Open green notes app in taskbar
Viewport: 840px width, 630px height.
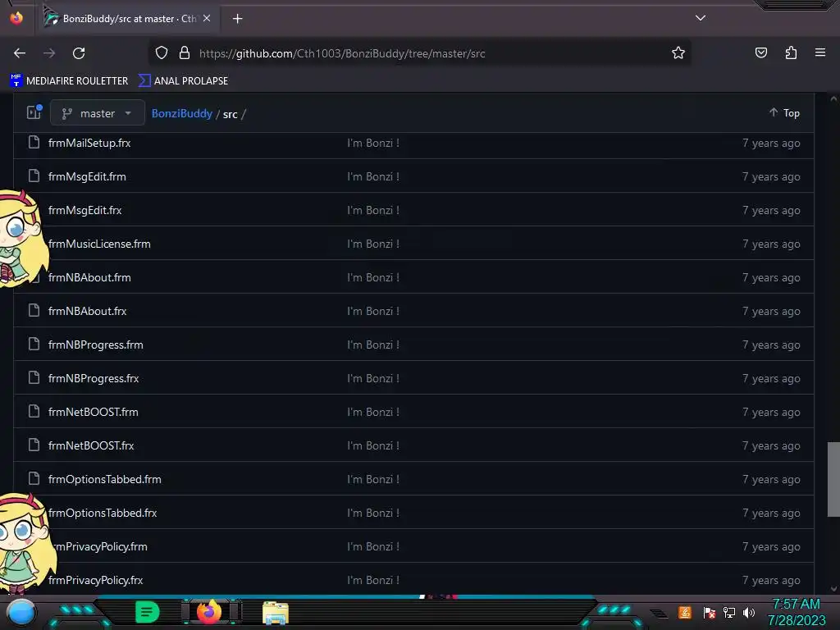[x=148, y=612]
